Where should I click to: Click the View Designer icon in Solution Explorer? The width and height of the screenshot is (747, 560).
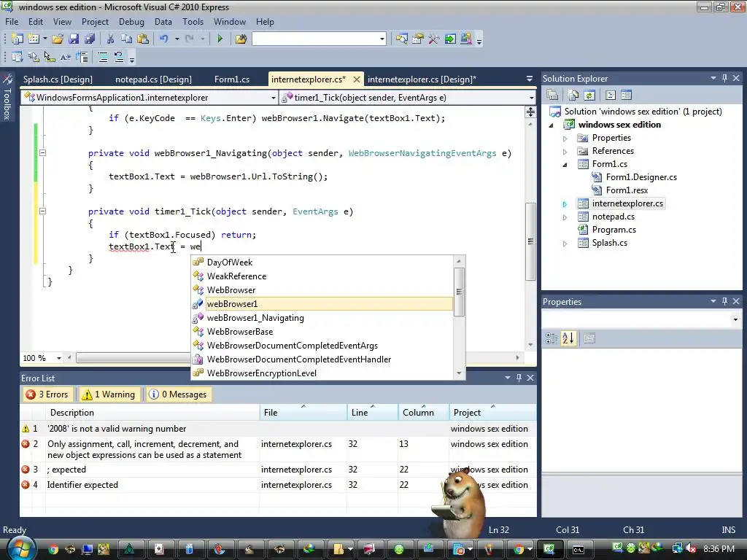coord(626,96)
